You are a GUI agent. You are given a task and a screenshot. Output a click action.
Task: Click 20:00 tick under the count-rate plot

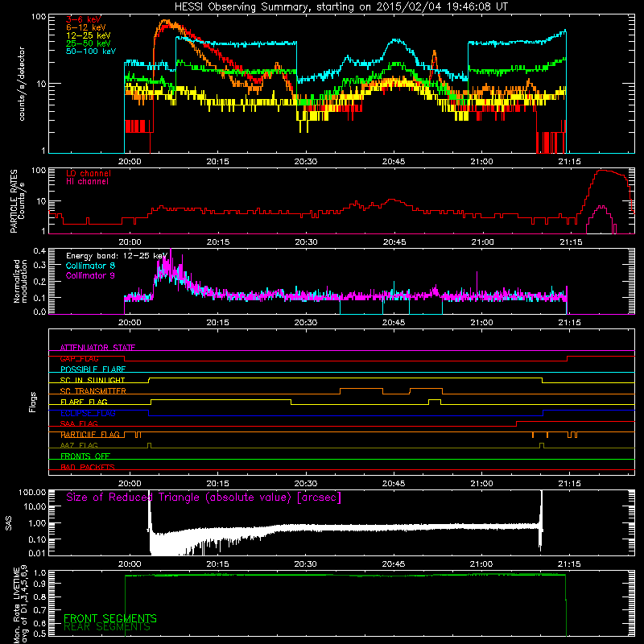pos(130,162)
